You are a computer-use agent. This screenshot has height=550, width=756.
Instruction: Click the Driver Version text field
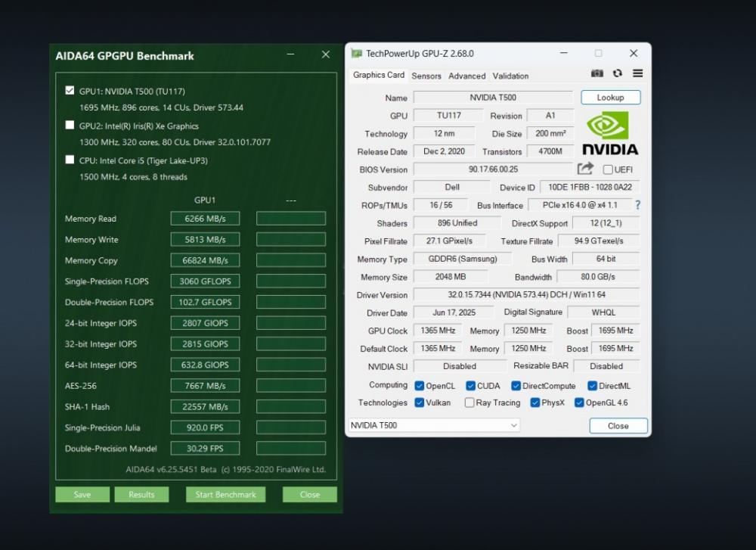click(x=526, y=295)
